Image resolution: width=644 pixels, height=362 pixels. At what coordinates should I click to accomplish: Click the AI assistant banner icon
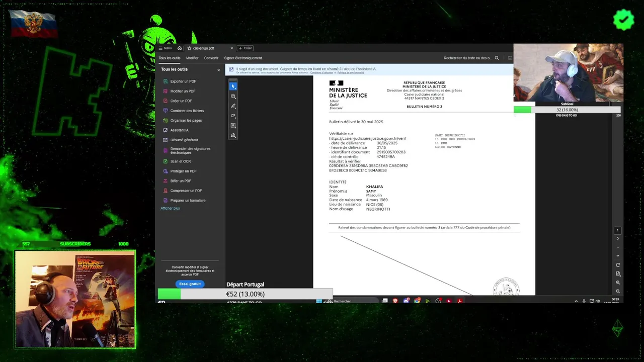231,70
